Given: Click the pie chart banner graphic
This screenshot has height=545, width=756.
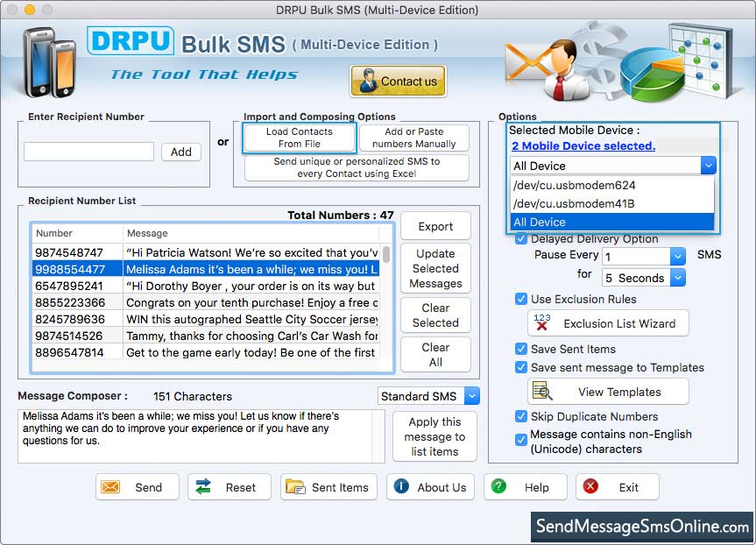Looking at the screenshot, I should [x=652, y=73].
